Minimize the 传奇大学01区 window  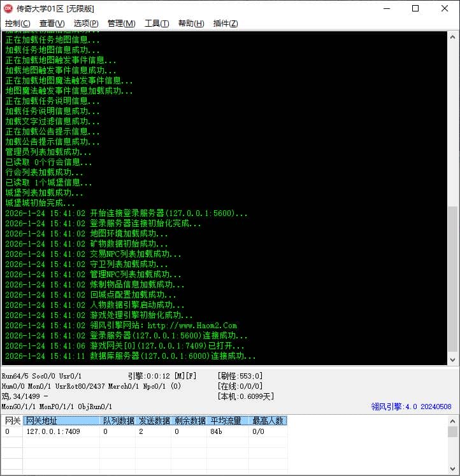click(387, 8)
